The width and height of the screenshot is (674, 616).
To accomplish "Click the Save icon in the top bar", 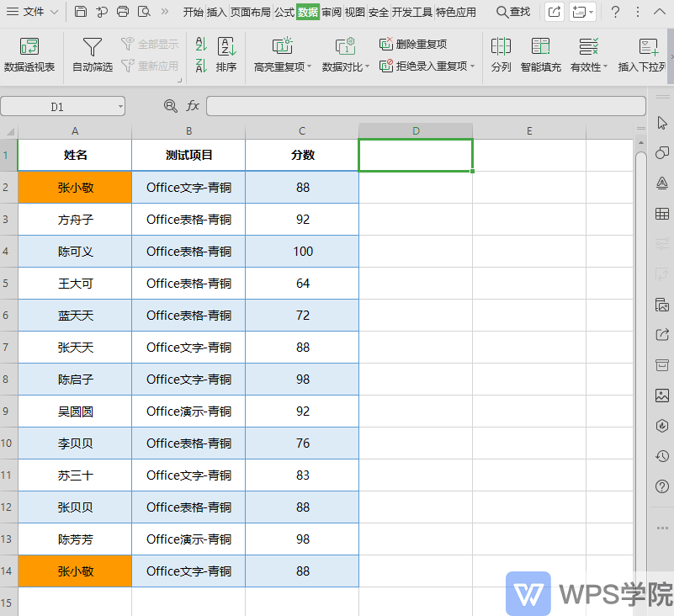I will point(80,12).
